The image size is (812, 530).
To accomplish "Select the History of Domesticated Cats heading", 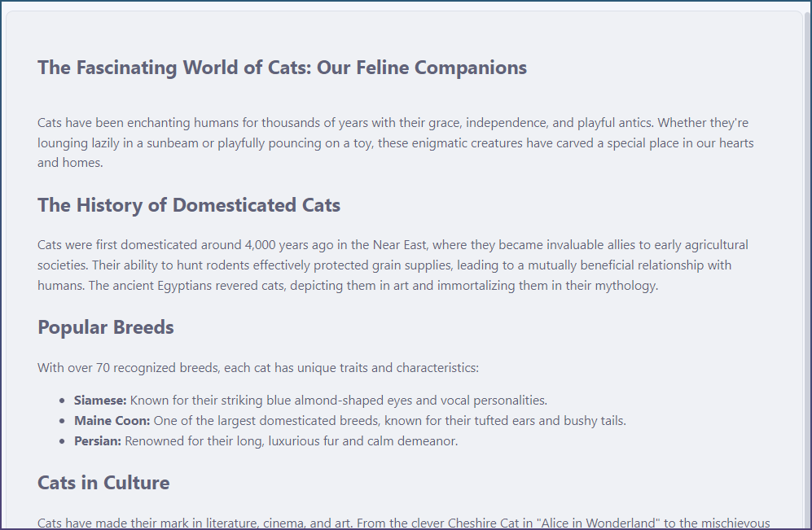I will (189, 205).
